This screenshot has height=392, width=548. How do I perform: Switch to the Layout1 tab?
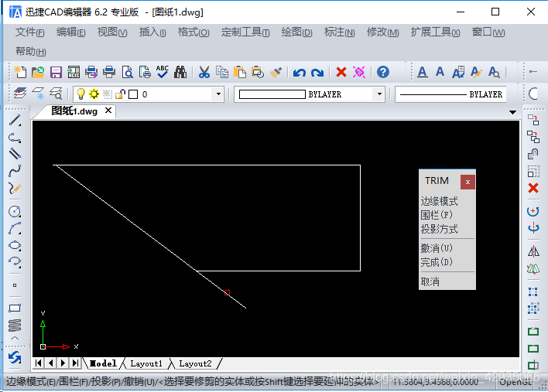click(x=146, y=363)
